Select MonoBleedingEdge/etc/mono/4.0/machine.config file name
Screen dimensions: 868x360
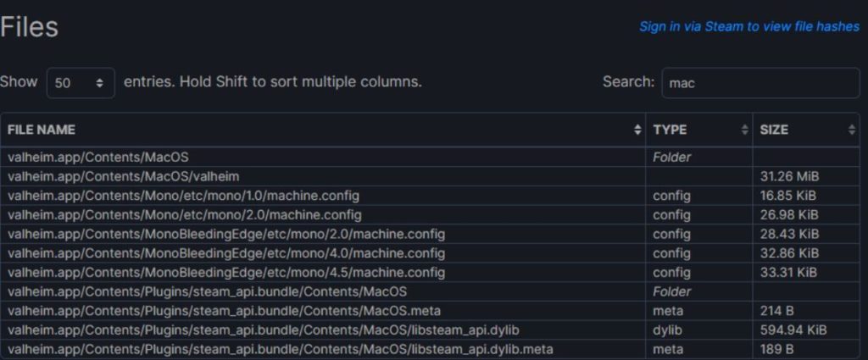click(225, 253)
